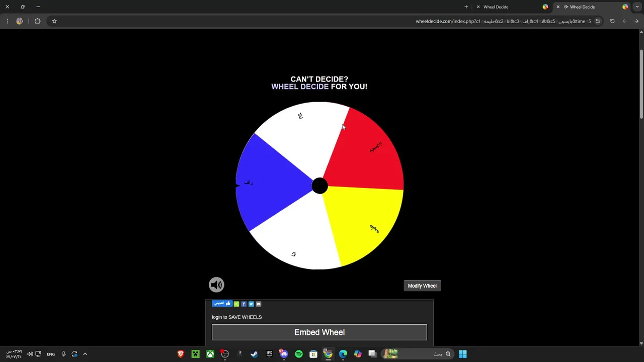View site information icon in the address bar
The height and width of the screenshot is (362, 644).
coord(598,21)
